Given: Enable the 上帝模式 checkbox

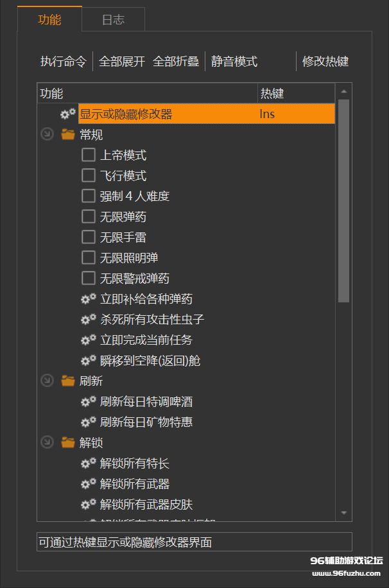Looking at the screenshot, I should pos(88,155).
